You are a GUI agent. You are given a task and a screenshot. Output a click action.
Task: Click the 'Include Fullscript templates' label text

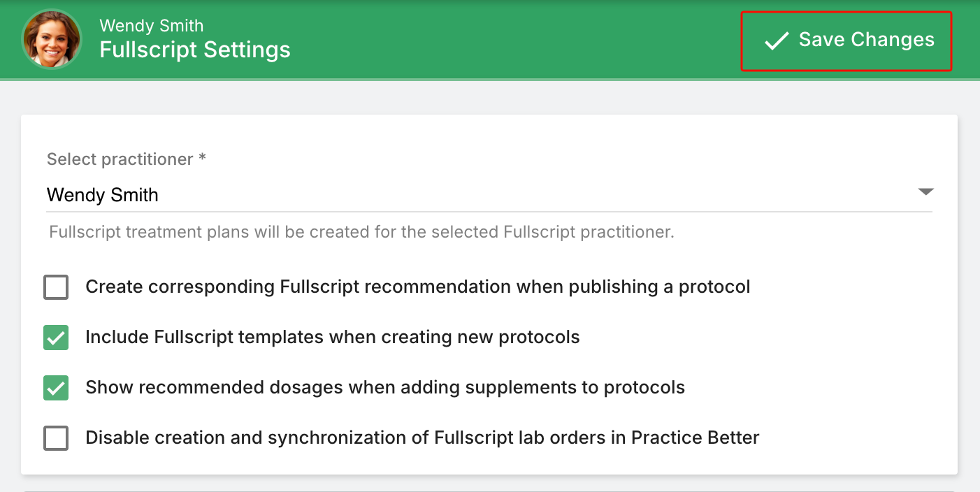332,338
